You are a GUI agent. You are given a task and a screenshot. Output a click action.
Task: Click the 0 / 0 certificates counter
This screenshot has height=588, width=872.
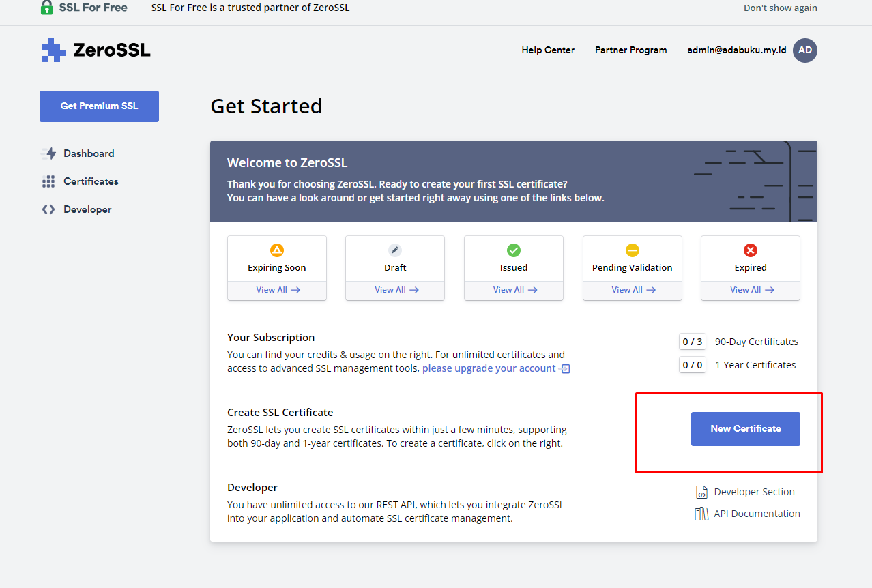point(692,365)
